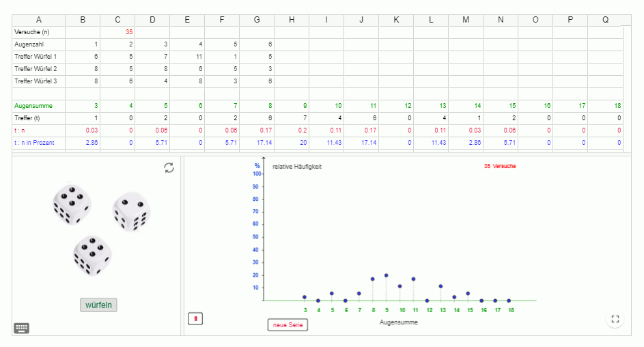The height and width of the screenshot is (347, 644).
Task: Click the 't : n in Prozent' cell
Action: click(38, 143)
